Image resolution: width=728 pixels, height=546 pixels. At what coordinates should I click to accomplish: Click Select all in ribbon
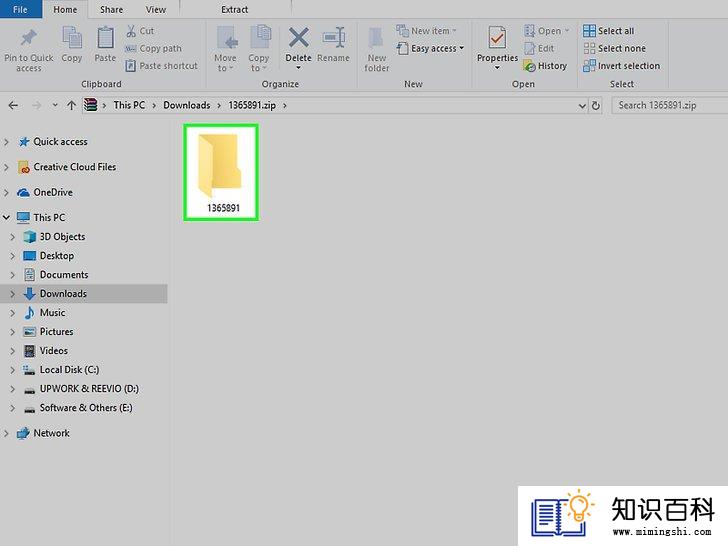[x=609, y=31]
